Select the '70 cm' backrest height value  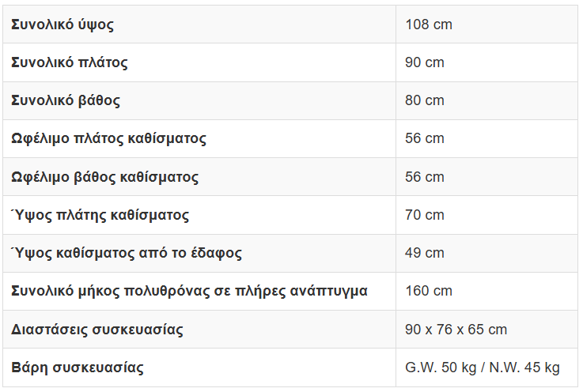click(425, 215)
